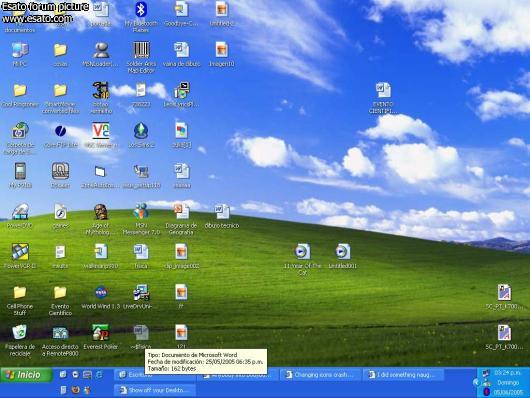Click Firefox quick launch icon
Screen dimensions: 530x398
75,390
